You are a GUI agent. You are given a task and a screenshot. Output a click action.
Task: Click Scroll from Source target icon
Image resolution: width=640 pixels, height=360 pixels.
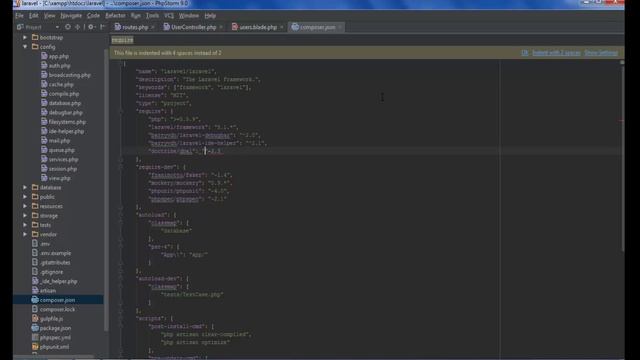click(x=68, y=27)
